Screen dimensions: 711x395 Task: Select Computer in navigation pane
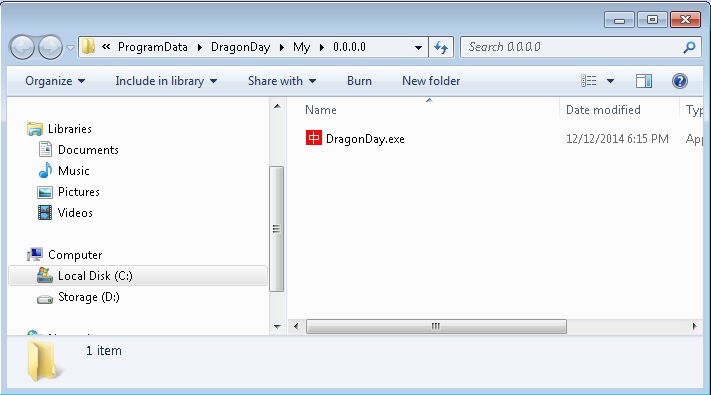[x=75, y=255]
